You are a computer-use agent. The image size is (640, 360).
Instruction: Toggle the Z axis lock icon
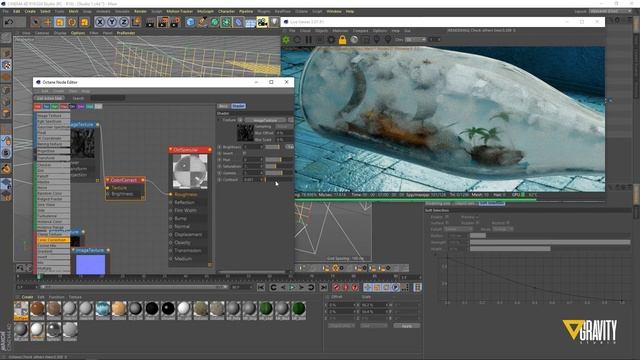(x=124, y=22)
